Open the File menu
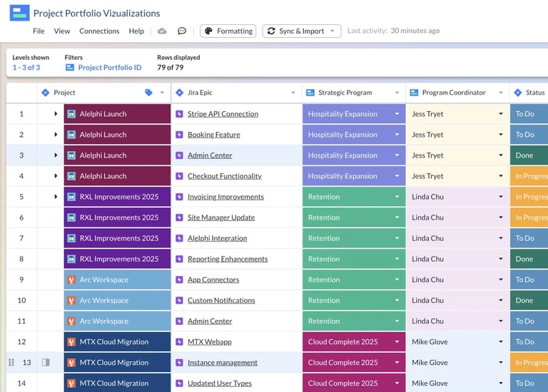 coord(39,31)
